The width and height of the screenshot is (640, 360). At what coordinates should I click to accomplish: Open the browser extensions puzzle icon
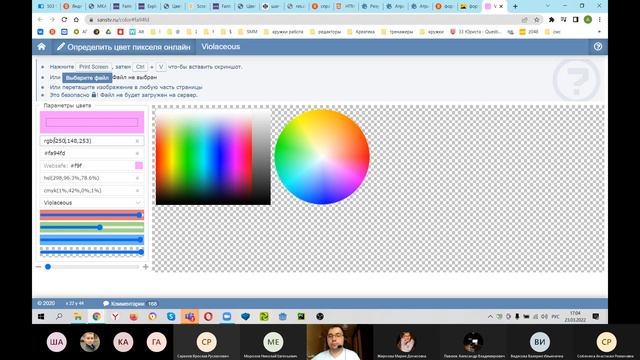coord(551,20)
